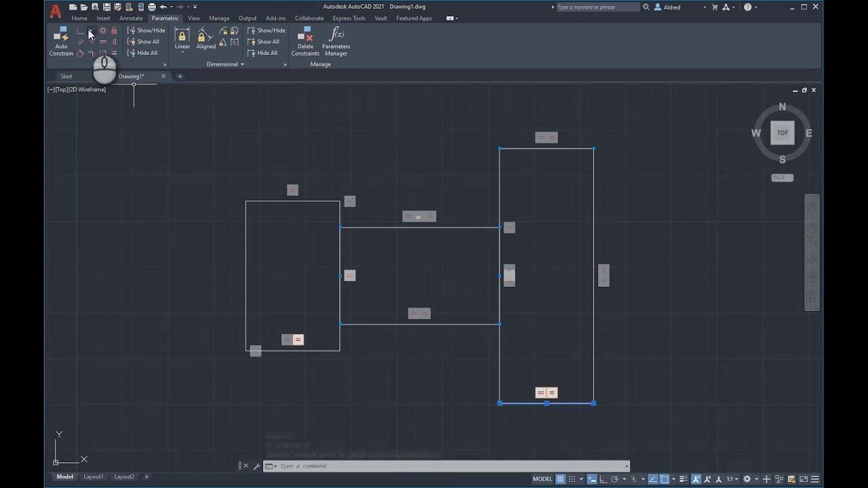Click the MODEL space button in status bar

point(542,479)
